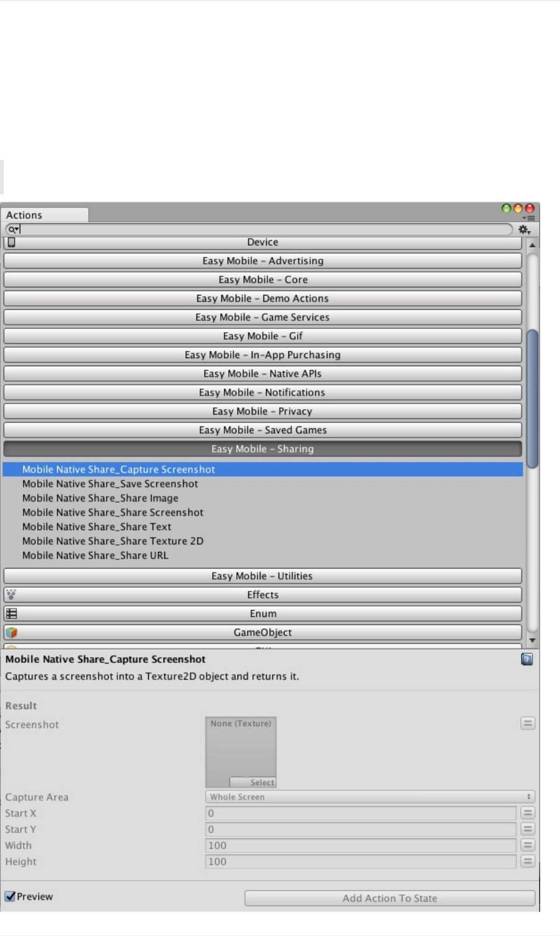
Task: Open variable options for Width
Action: [528, 845]
